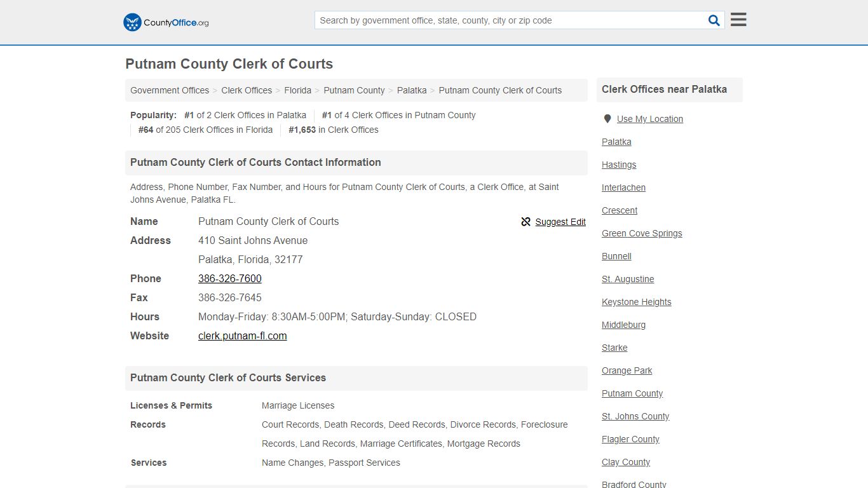Click the page title Putnam County Clerk of Courts
Screen dimensions: 868x488
pyautogui.click(x=229, y=64)
